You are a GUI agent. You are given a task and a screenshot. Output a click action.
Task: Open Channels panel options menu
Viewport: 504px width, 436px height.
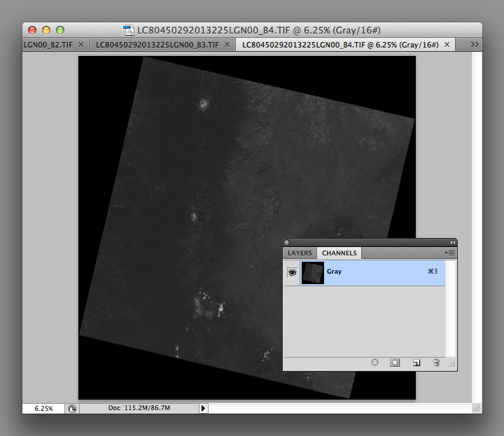(449, 253)
